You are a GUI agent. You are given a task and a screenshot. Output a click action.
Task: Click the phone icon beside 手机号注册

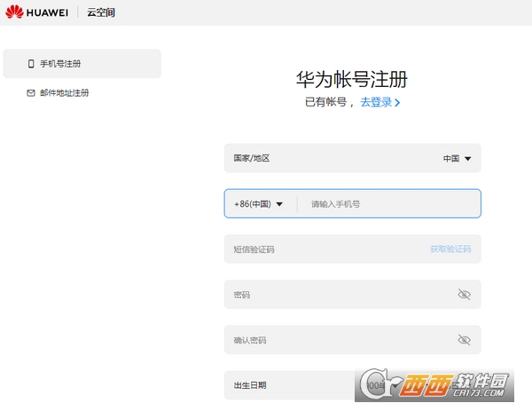pyautogui.click(x=31, y=64)
